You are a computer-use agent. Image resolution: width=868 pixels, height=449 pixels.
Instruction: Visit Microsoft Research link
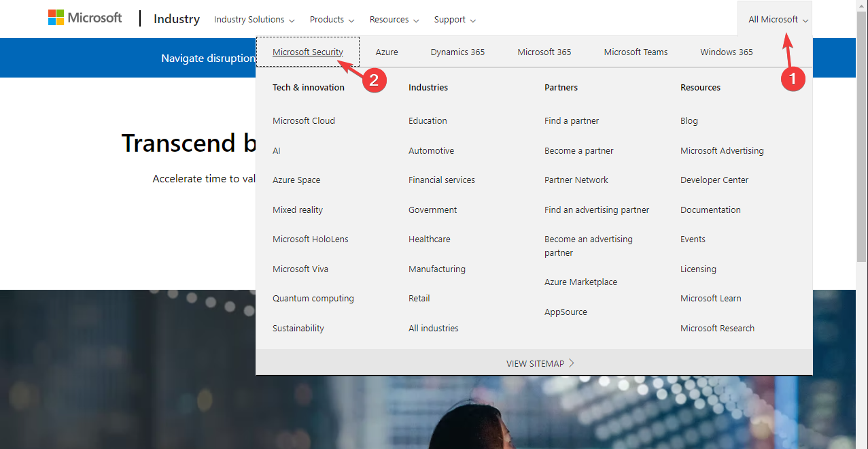pyautogui.click(x=717, y=329)
